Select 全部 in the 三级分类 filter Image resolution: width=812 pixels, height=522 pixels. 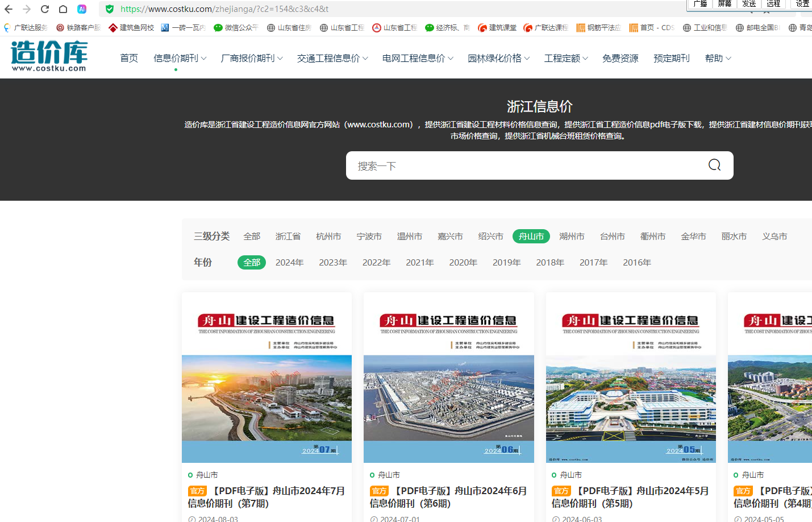(x=252, y=236)
